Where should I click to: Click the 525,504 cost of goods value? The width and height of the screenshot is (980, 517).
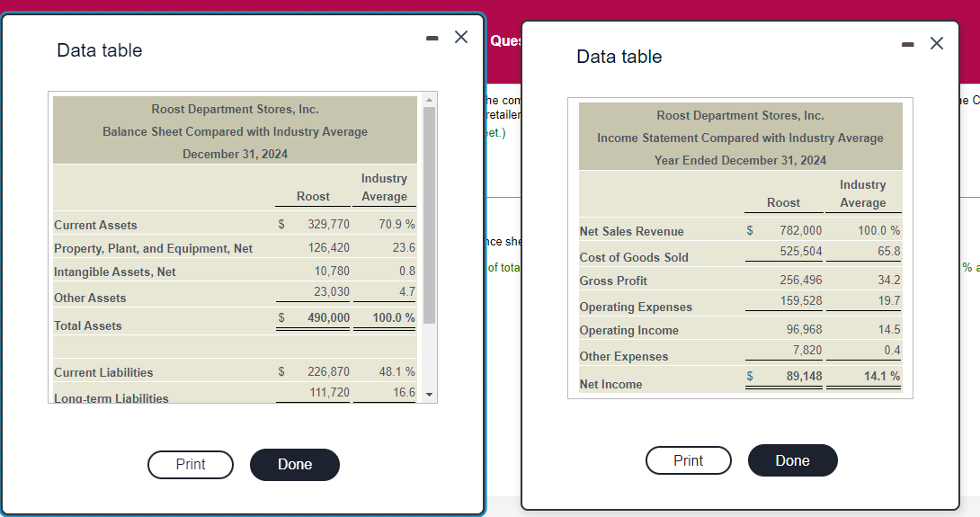click(x=800, y=252)
